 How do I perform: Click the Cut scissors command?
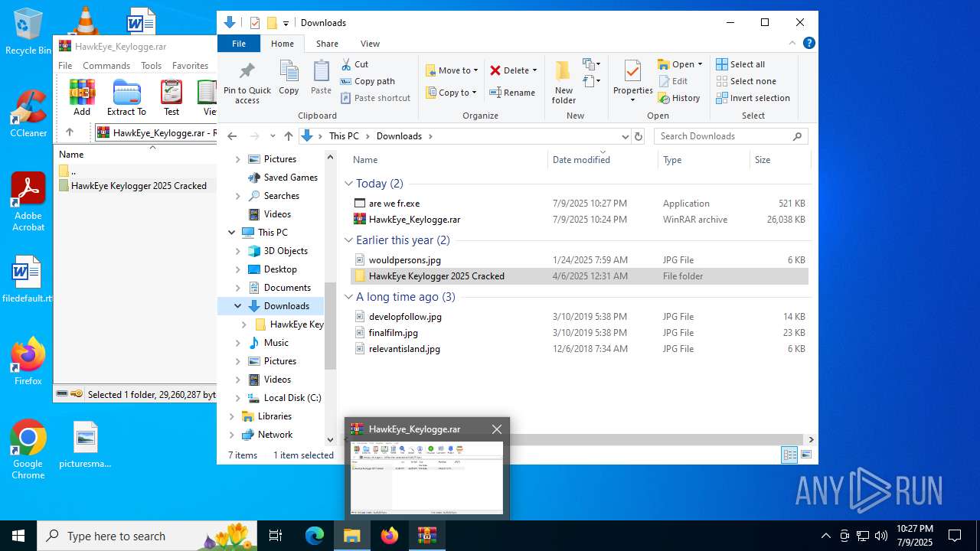pos(354,64)
